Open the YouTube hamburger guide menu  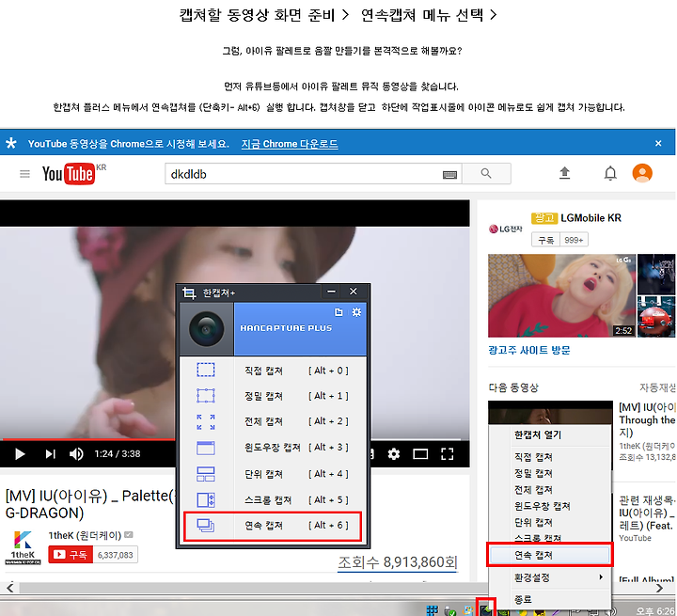tap(24, 174)
